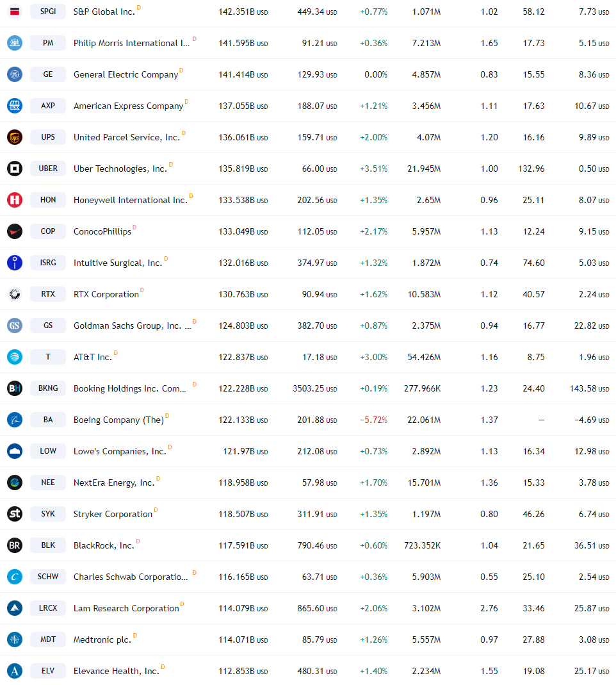Click Booking Holdings EPS 143.58 USD
Image resolution: width=616 pixels, height=685 pixels.
(589, 388)
